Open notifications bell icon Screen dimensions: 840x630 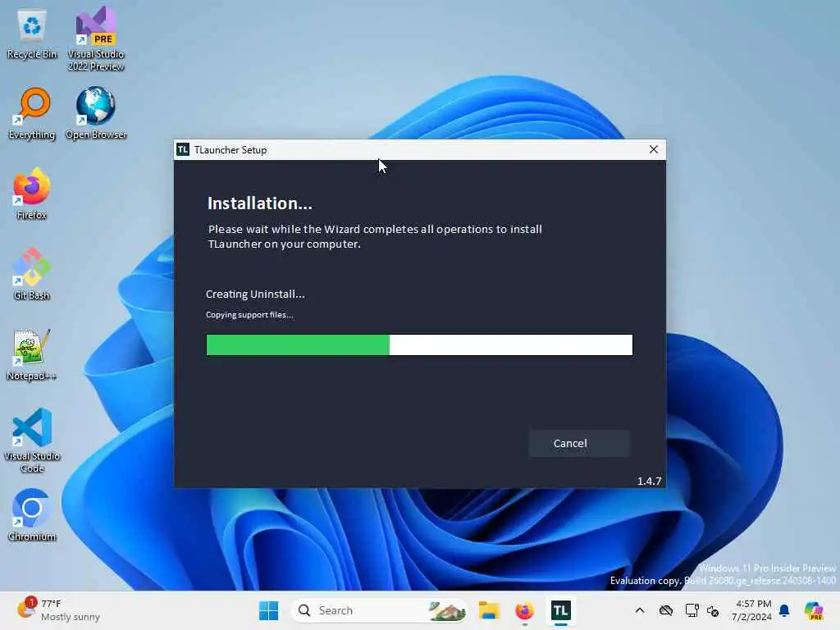coord(784,610)
